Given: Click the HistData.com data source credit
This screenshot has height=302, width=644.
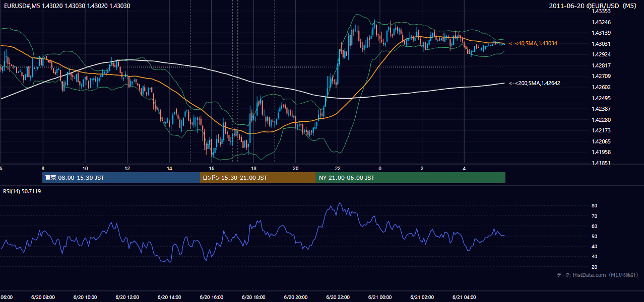Looking at the screenshot, I should click(x=597, y=275).
